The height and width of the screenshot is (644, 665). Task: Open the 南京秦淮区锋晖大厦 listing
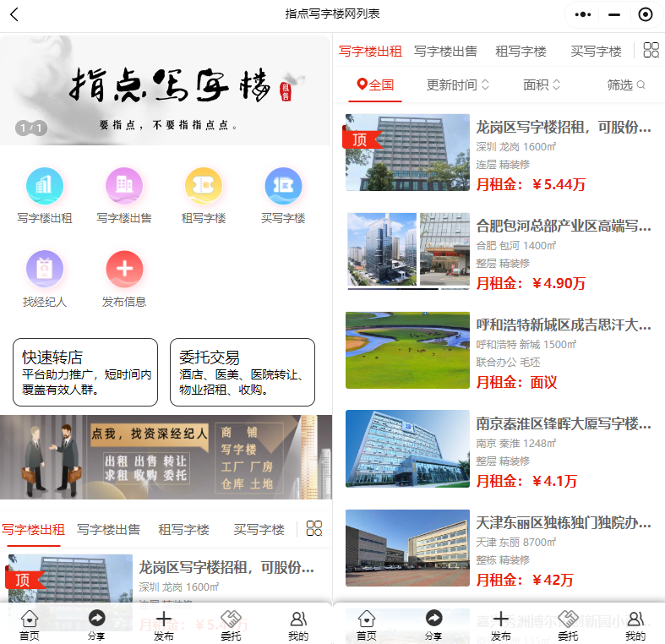(x=564, y=423)
